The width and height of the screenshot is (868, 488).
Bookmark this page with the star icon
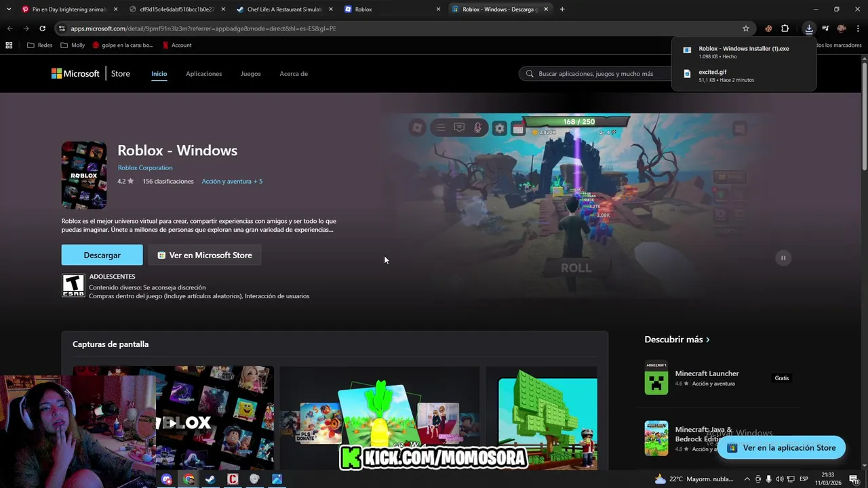[x=746, y=28]
